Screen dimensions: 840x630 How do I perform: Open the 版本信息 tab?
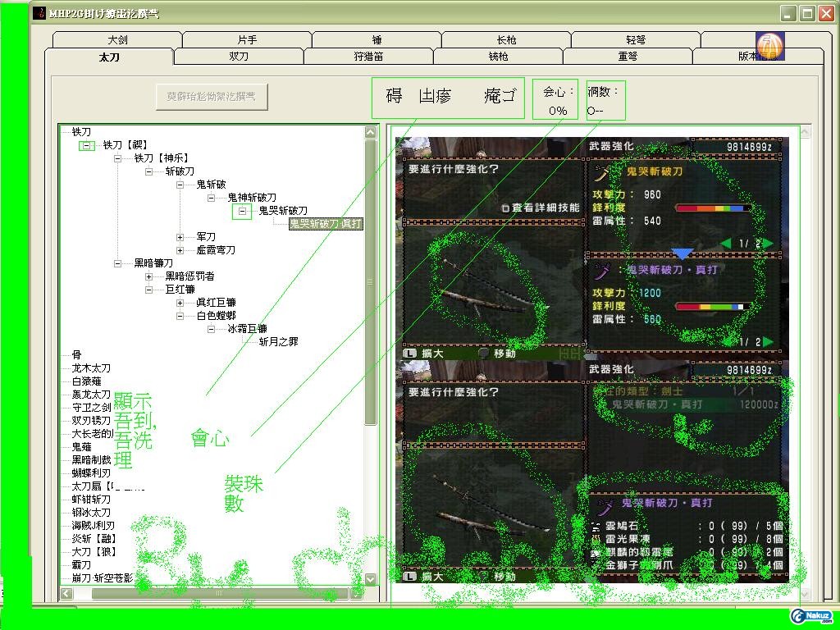(757, 57)
